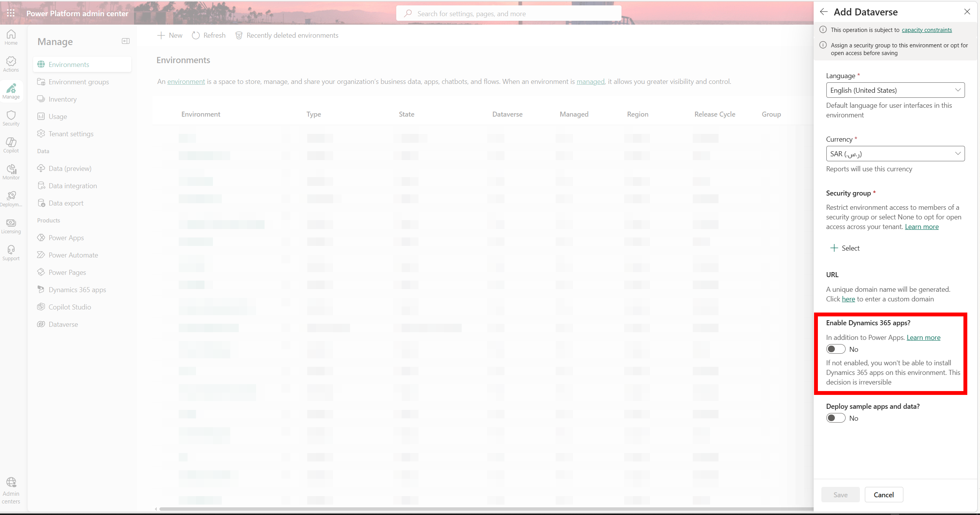Open Support in the left rail
This screenshot has width=980, height=515.
tap(11, 253)
